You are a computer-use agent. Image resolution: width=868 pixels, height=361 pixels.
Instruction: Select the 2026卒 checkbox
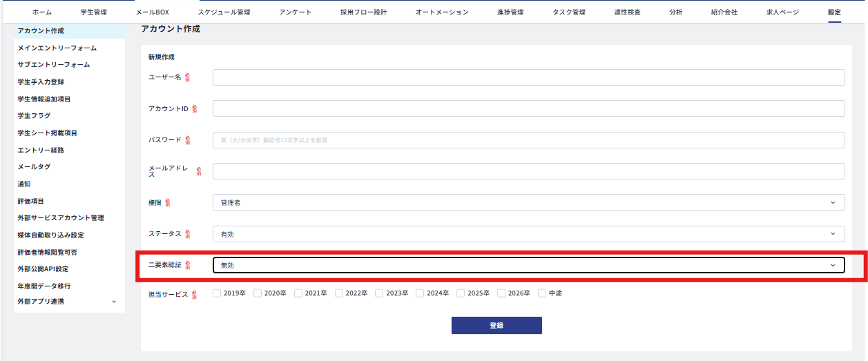pos(501,293)
